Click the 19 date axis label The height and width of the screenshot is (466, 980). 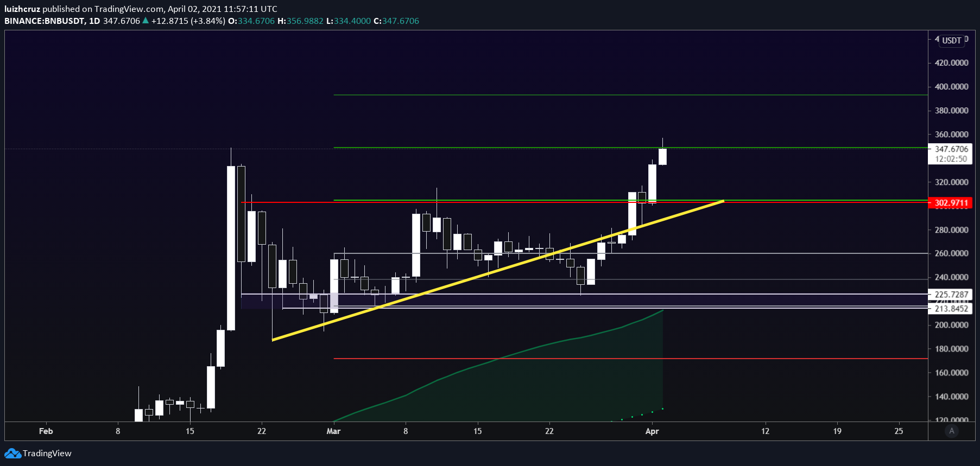point(837,431)
